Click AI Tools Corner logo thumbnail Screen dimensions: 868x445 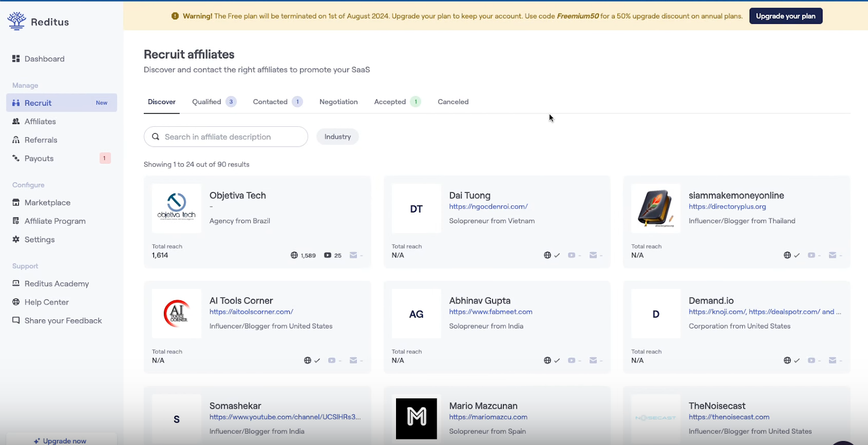point(176,313)
